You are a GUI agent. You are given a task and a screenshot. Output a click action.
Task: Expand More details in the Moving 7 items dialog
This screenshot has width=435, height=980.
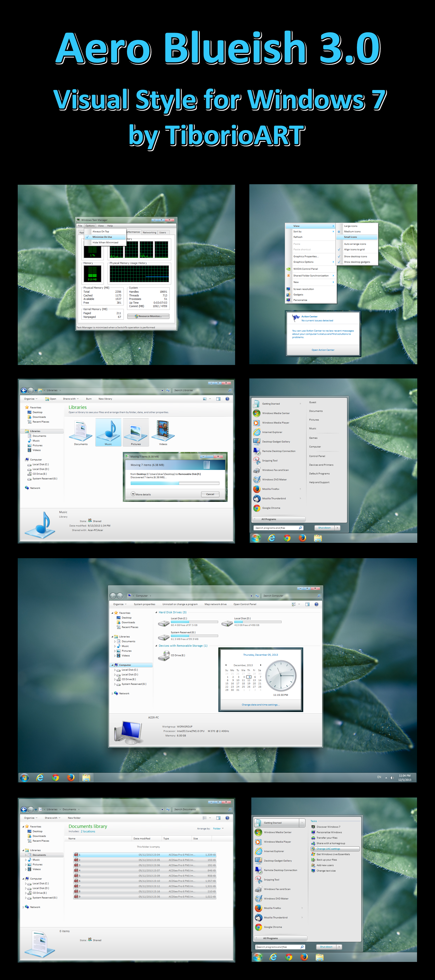141,494
